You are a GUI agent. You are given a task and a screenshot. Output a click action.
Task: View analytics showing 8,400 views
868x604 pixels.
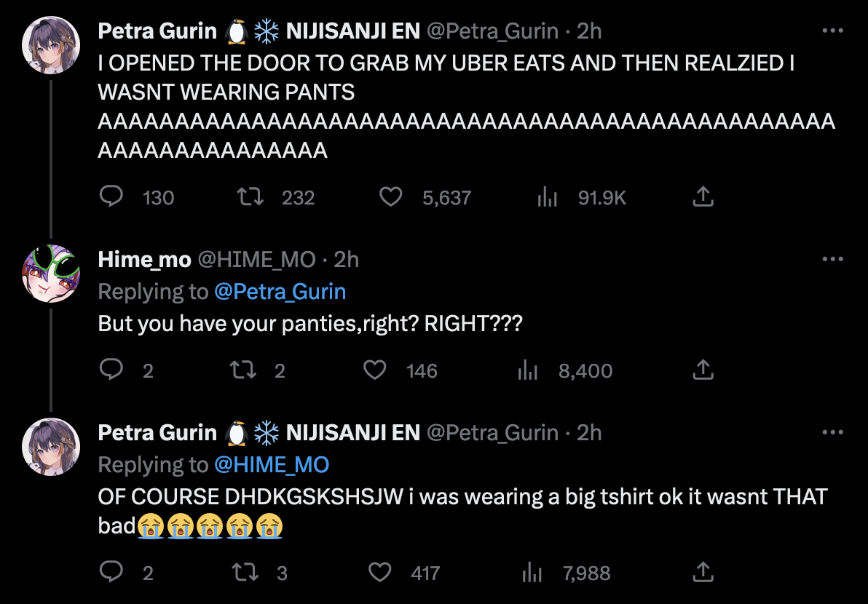click(x=527, y=370)
